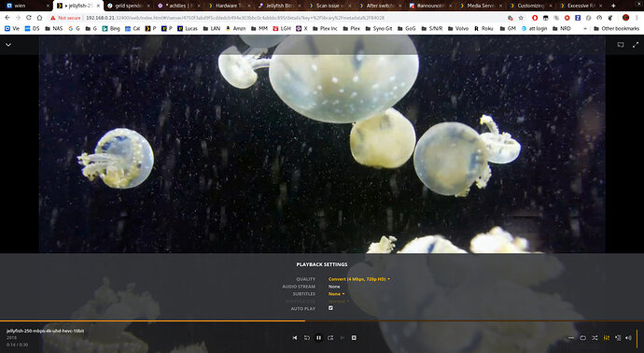Open the Lucas bookmark
This screenshot has height=353, width=644.
click(x=188, y=28)
